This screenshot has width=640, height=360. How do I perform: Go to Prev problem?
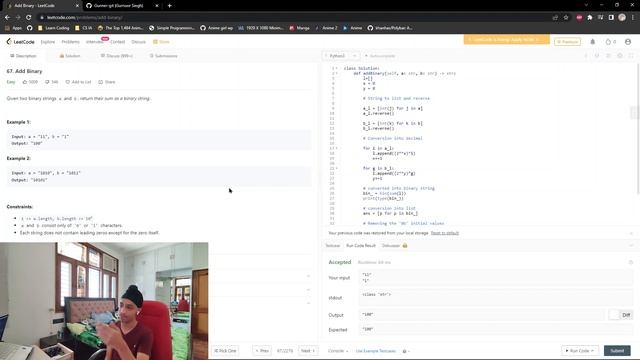pos(262,351)
